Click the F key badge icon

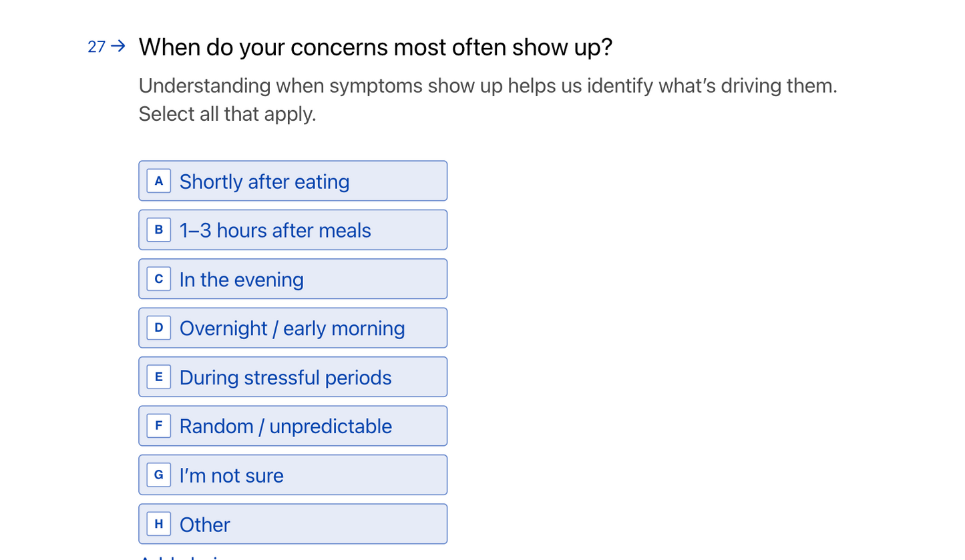point(158,426)
